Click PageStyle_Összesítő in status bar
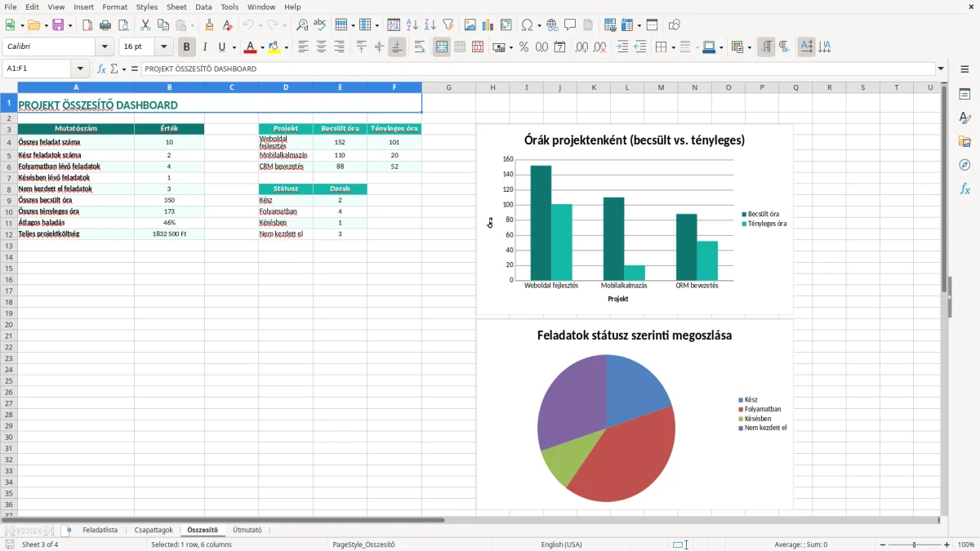 point(363,544)
